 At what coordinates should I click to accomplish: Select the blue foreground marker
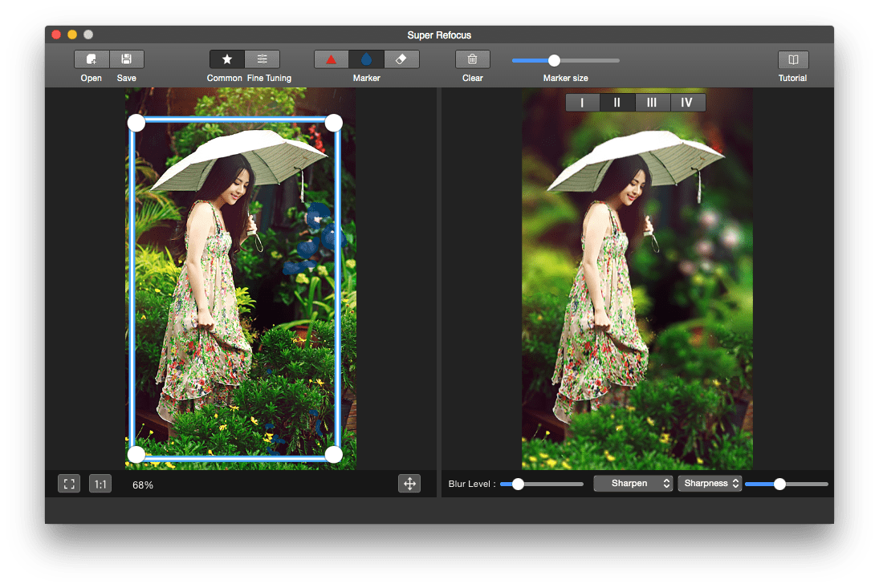(366, 59)
